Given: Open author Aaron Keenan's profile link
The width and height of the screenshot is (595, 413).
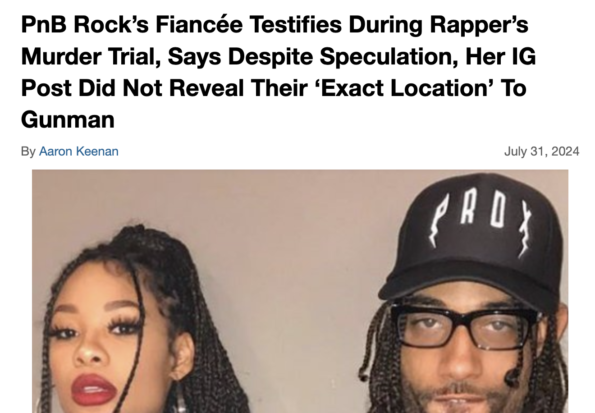Looking at the screenshot, I should [79, 151].
